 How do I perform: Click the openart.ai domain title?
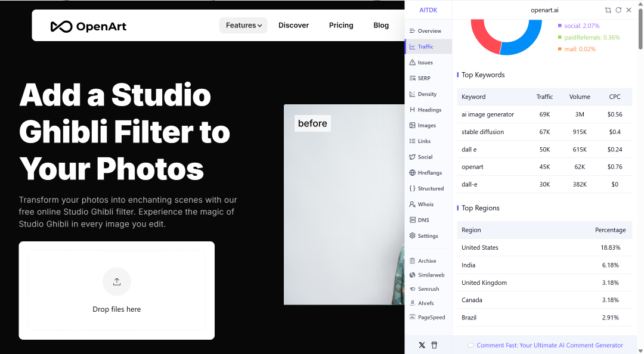tap(544, 10)
